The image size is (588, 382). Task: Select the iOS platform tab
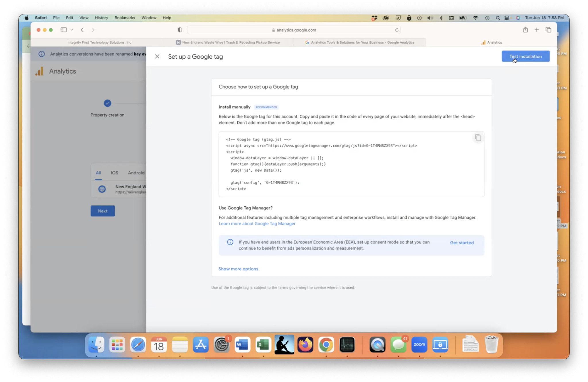click(x=114, y=173)
